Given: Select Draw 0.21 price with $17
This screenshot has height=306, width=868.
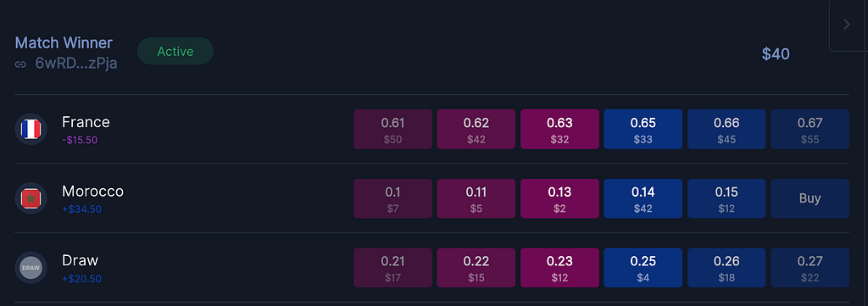Looking at the screenshot, I should point(393,268).
